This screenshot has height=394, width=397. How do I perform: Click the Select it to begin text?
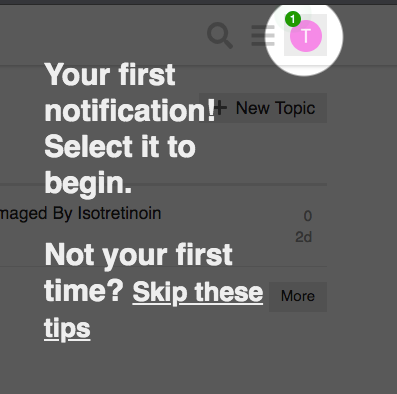pyautogui.click(x=120, y=165)
